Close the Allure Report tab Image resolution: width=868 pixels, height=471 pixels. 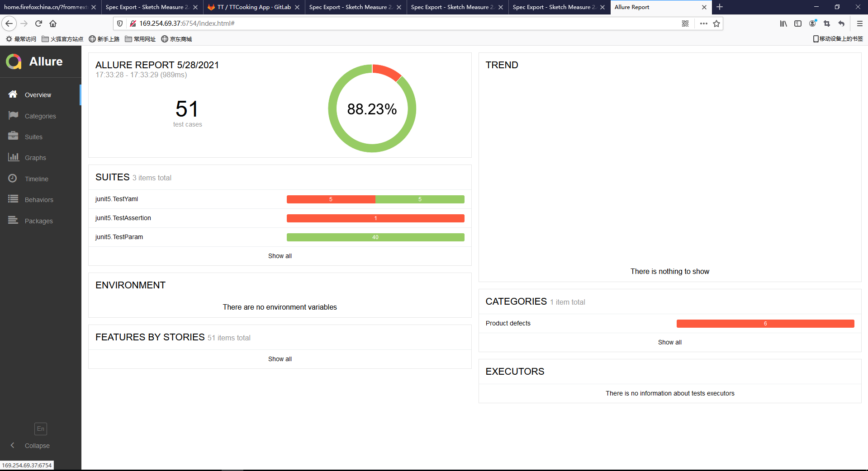click(704, 7)
